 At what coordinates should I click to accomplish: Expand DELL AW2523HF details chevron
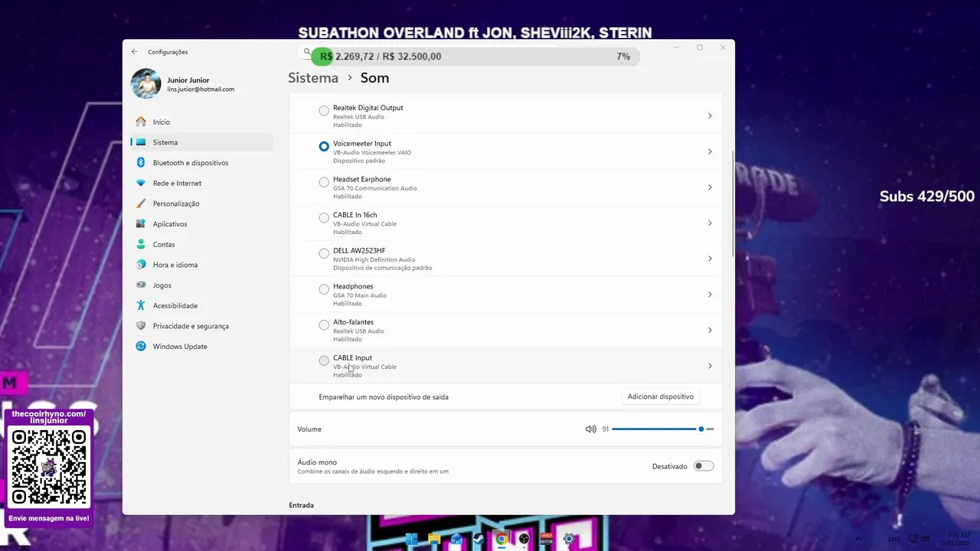710,259
